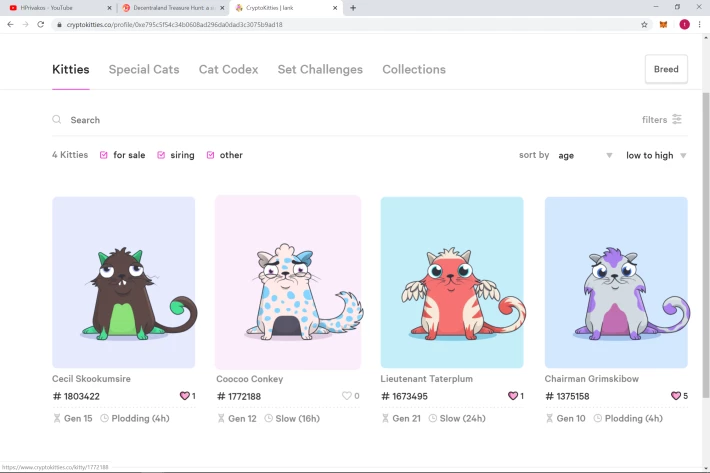Click the Breed button
This screenshot has width=710, height=473.
point(666,69)
